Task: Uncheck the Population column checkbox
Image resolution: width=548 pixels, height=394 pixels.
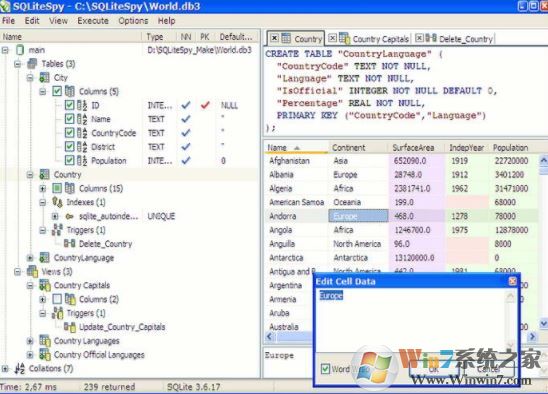Action: click(x=70, y=161)
